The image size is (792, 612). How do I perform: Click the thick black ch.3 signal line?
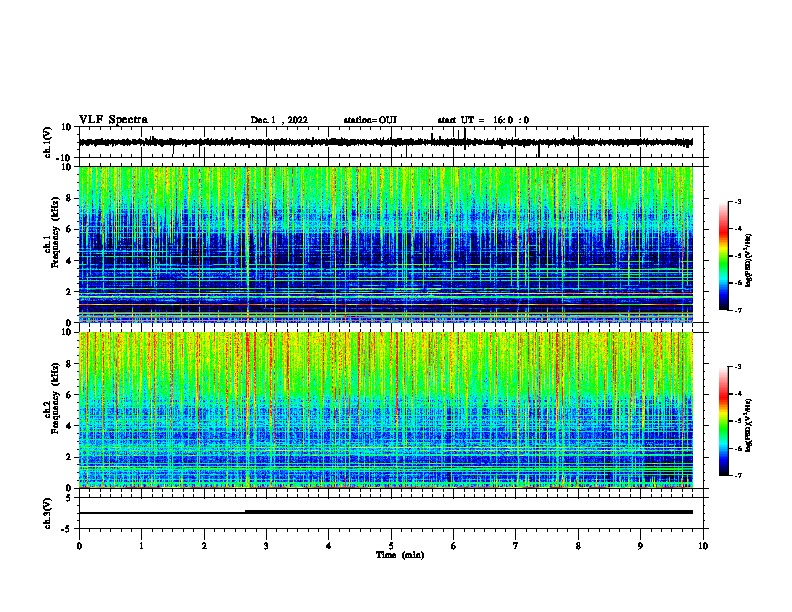click(x=469, y=512)
